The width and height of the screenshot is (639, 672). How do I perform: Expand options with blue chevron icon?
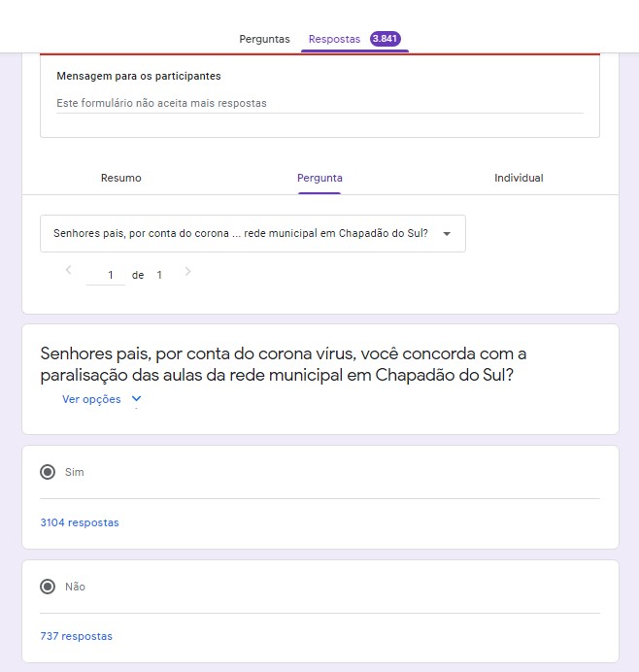coord(136,399)
